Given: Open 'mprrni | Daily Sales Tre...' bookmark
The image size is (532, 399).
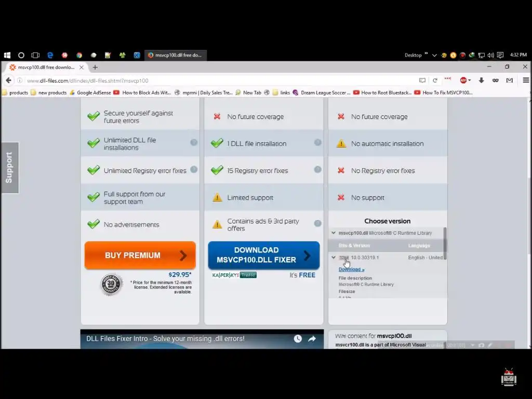Looking at the screenshot, I should (204, 92).
